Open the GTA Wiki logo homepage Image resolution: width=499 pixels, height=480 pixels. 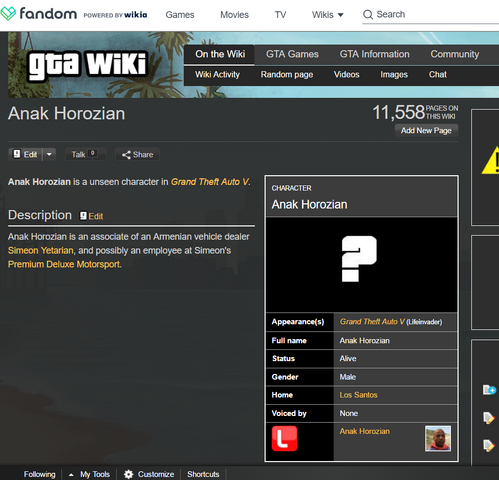point(88,65)
